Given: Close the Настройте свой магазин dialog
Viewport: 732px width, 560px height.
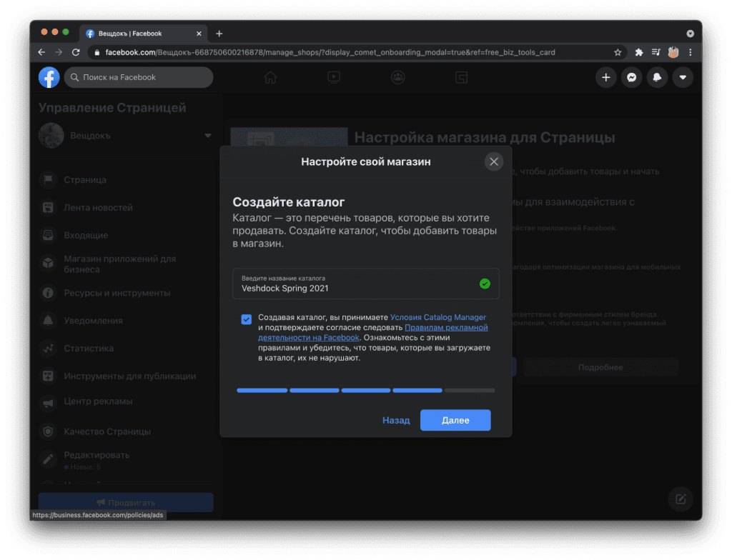Looking at the screenshot, I should click(494, 162).
